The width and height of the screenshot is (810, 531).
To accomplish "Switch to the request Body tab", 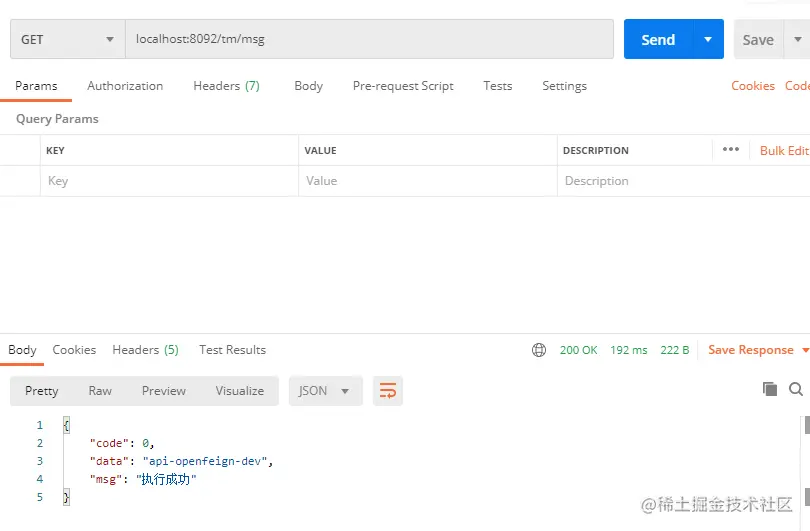I will 308,86.
